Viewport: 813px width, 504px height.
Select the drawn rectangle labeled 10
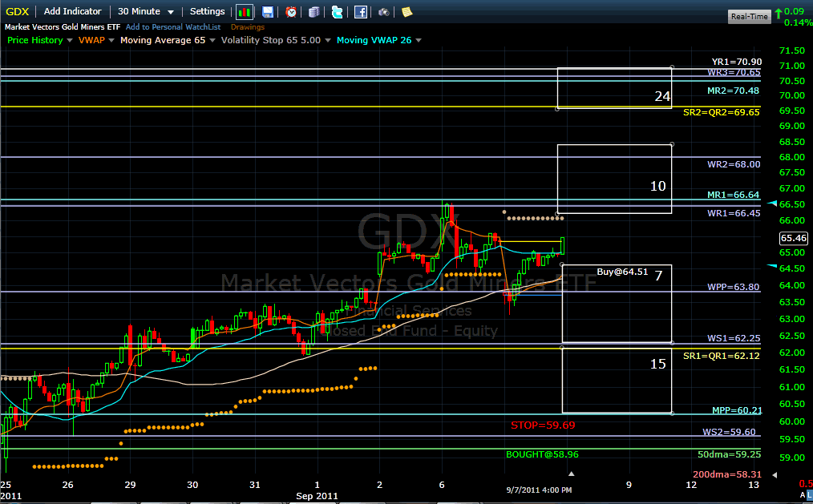click(x=614, y=179)
